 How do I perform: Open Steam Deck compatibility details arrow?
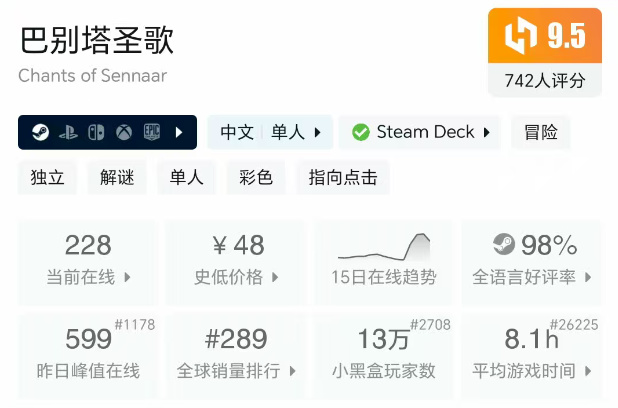(487, 132)
